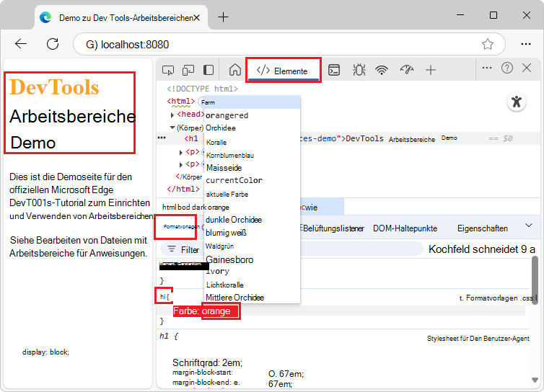Pick currentColor in the suggestion list
This screenshot has height=392, width=544.
(x=252, y=180)
